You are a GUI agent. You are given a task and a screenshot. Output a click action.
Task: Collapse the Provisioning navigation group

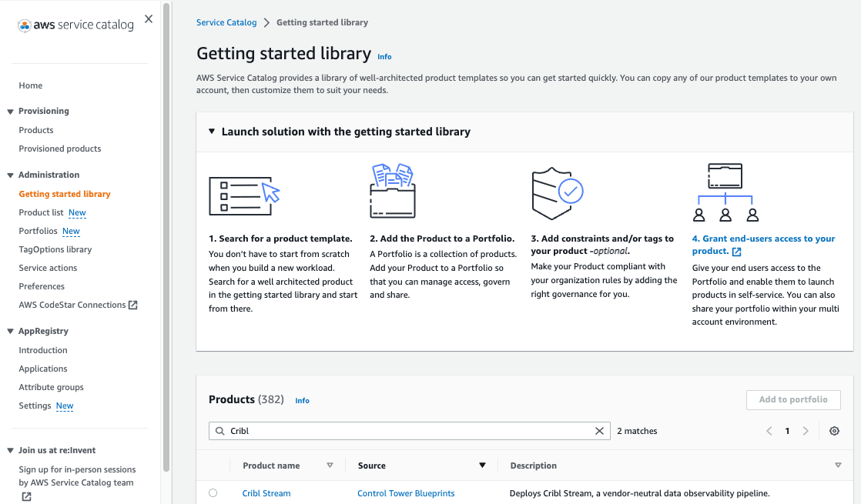[x=10, y=111]
